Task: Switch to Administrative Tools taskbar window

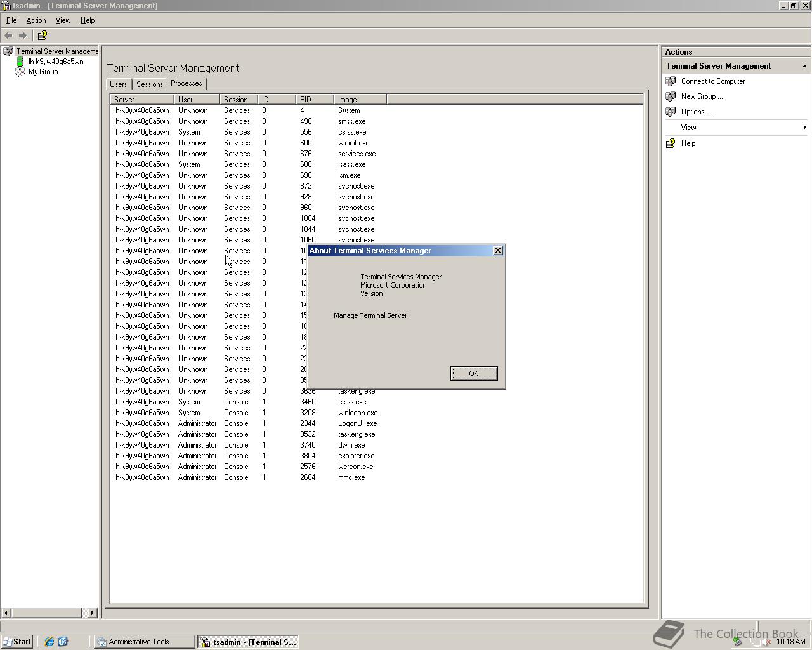Action: tap(145, 642)
